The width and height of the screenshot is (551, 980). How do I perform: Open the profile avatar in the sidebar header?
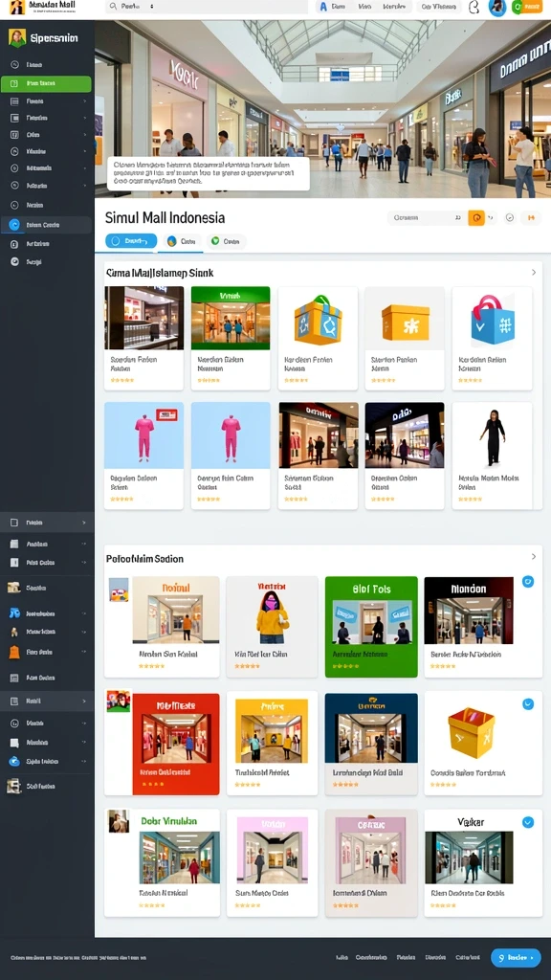click(17, 37)
